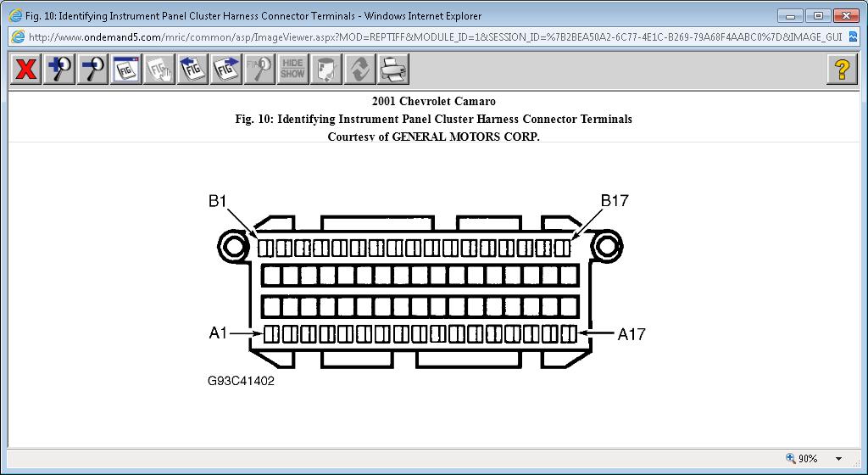Screen dimensions: 868x475
Task: Click the G93C41402 figure code
Action: (241, 381)
